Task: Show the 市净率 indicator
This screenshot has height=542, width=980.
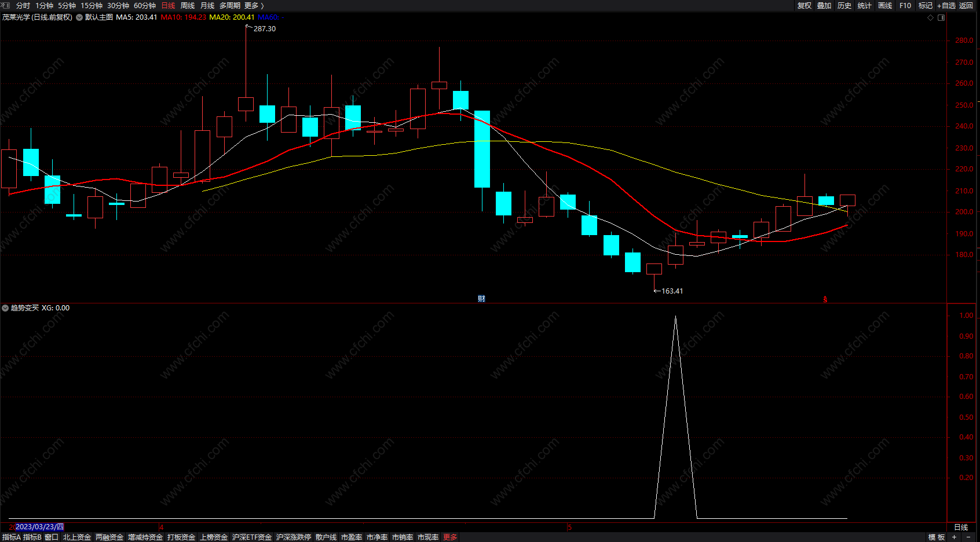Action: (377, 537)
